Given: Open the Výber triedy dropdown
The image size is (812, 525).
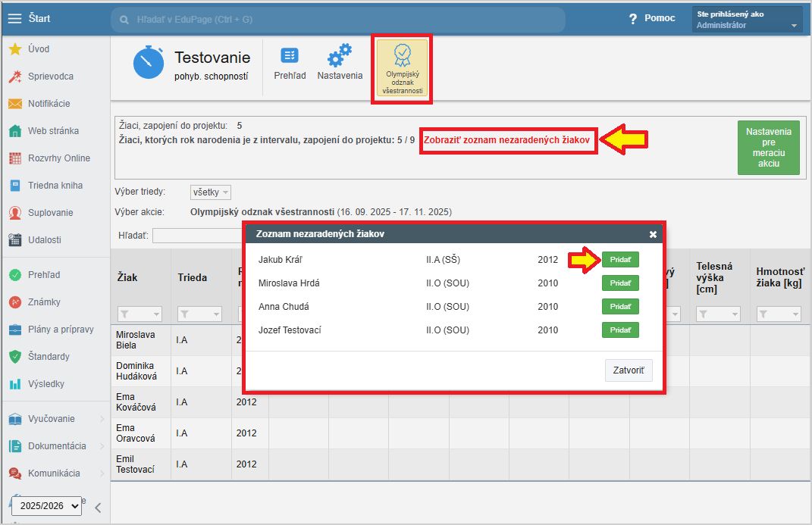Looking at the screenshot, I should tap(210, 192).
